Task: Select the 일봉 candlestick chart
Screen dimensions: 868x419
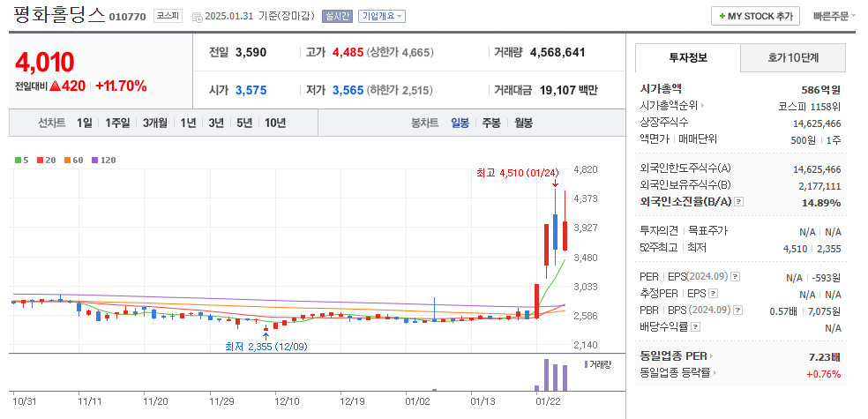Action: (x=460, y=123)
